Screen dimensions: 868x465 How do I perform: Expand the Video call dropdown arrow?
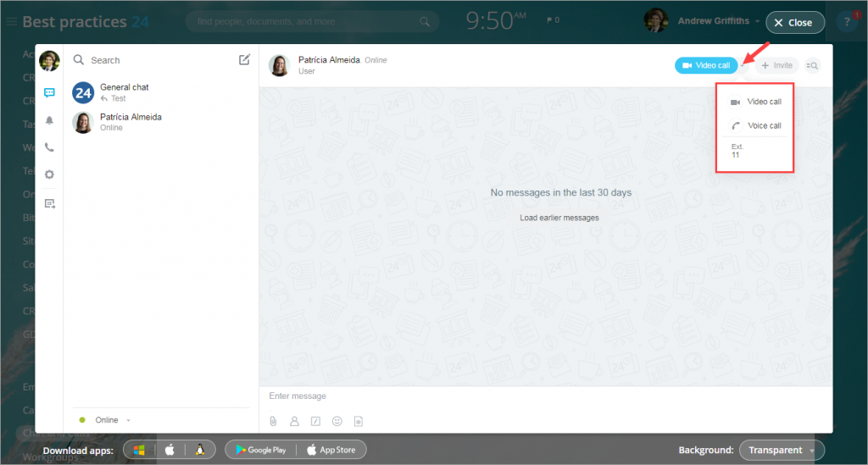click(743, 65)
